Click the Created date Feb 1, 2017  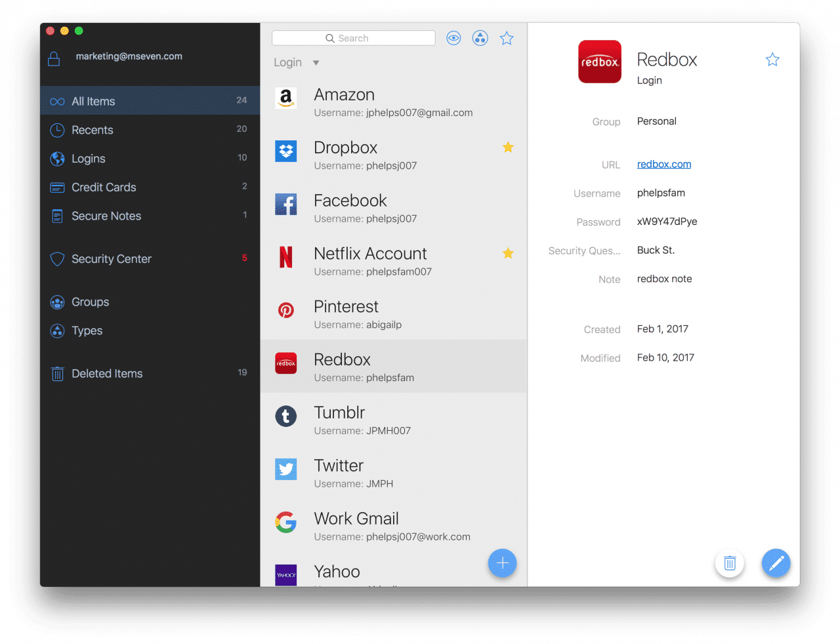tap(663, 329)
